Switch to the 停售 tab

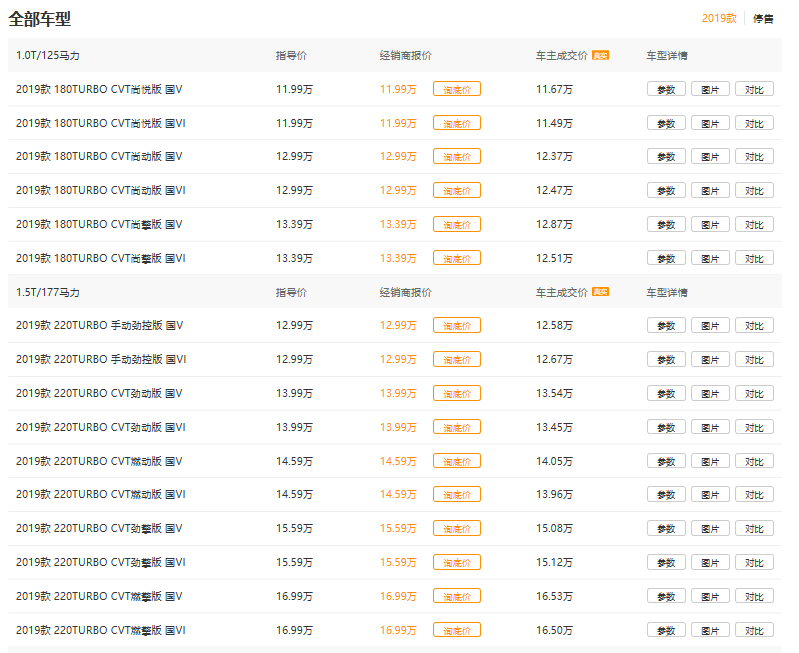coord(763,18)
